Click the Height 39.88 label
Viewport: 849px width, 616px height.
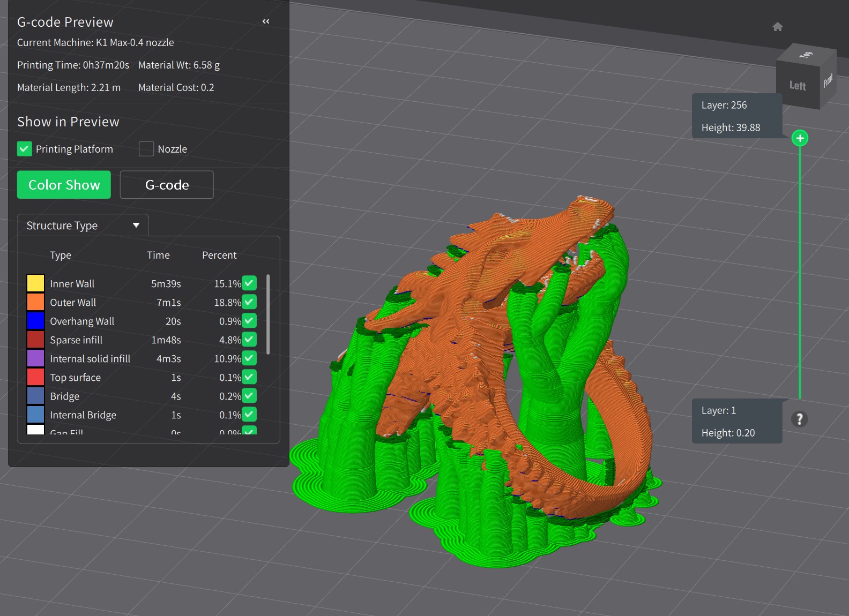[x=731, y=127]
